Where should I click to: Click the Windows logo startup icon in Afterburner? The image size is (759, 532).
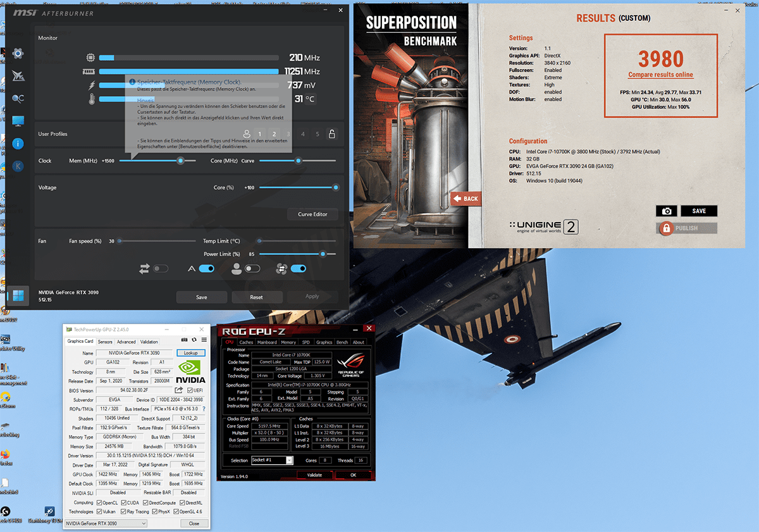(18, 295)
